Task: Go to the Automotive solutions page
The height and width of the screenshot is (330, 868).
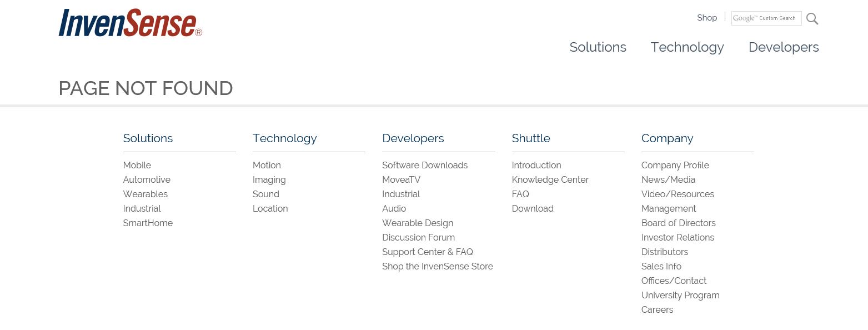Action: pyautogui.click(x=147, y=179)
